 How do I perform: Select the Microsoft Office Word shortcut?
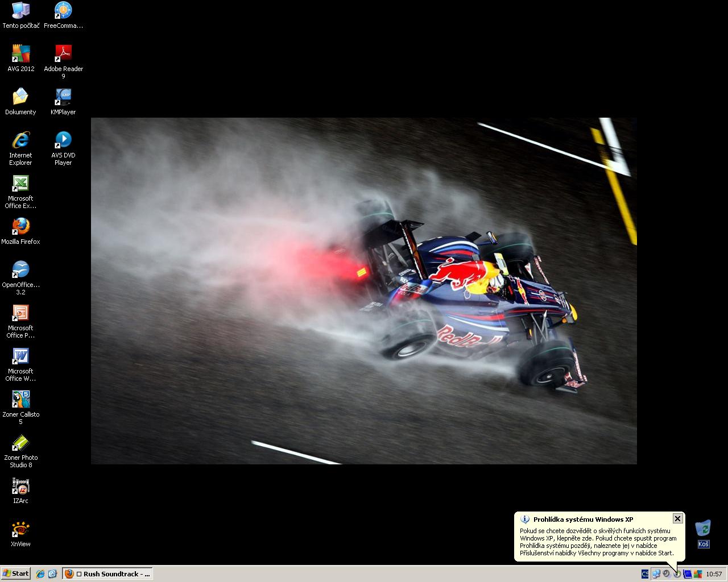tap(21, 364)
